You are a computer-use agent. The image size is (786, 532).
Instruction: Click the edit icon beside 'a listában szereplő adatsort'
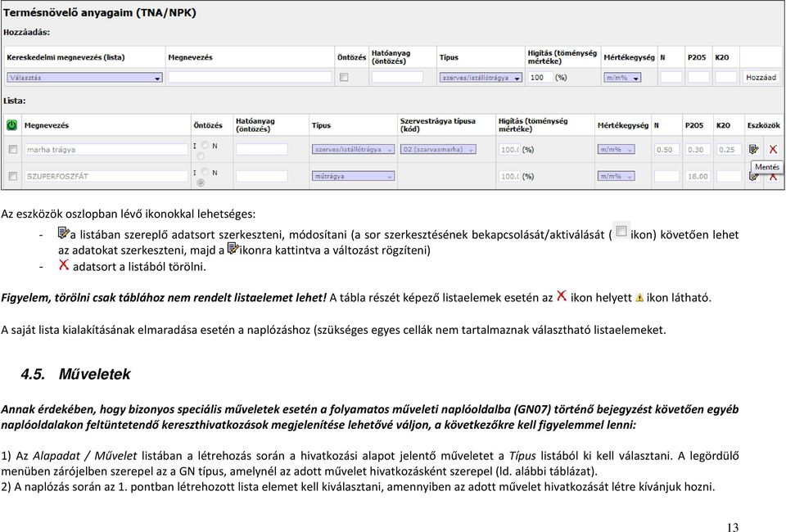64,233
